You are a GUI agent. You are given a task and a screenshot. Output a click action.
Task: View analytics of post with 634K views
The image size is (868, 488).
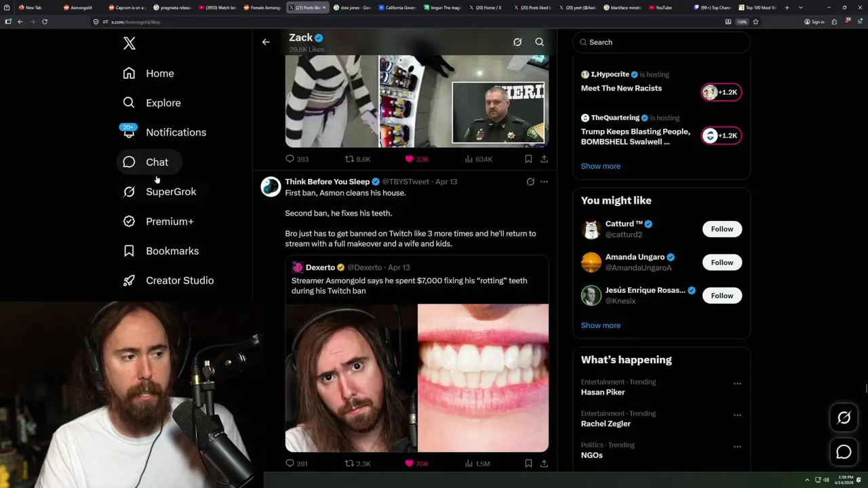479,159
